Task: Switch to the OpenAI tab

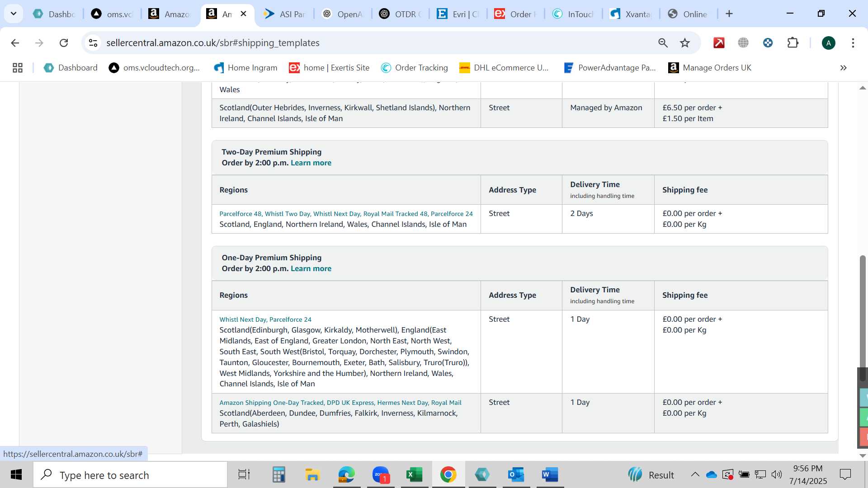Action: point(342,14)
